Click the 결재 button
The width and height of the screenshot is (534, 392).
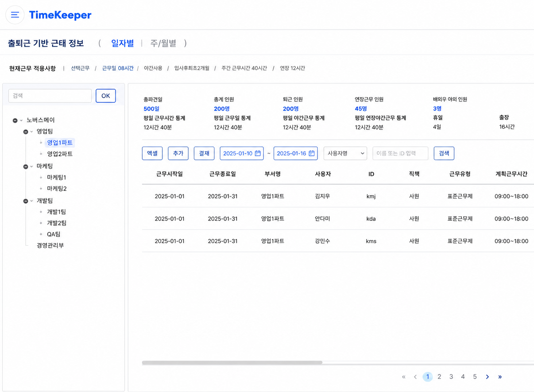204,153
